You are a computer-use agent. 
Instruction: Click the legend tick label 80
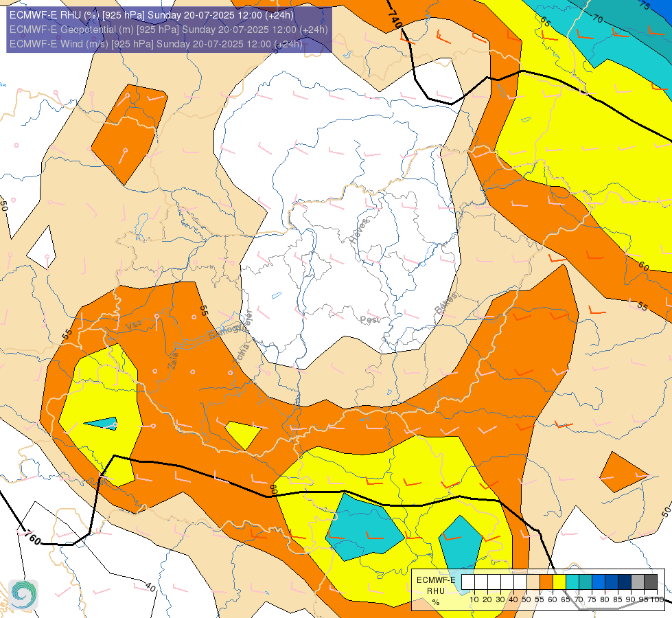coord(604,599)
